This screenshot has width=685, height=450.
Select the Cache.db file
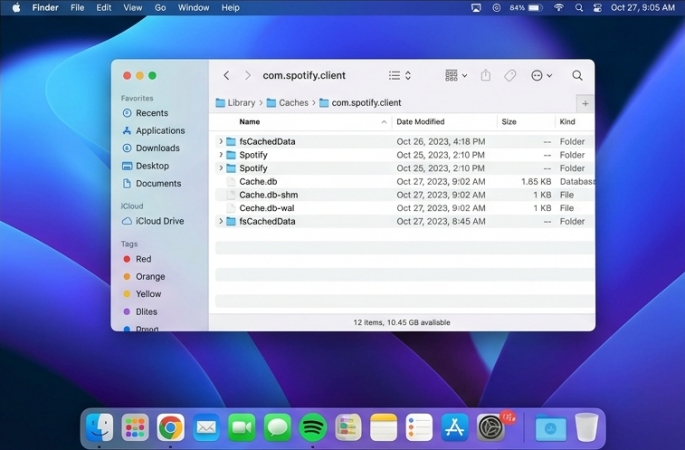click(x=405, y=181)
